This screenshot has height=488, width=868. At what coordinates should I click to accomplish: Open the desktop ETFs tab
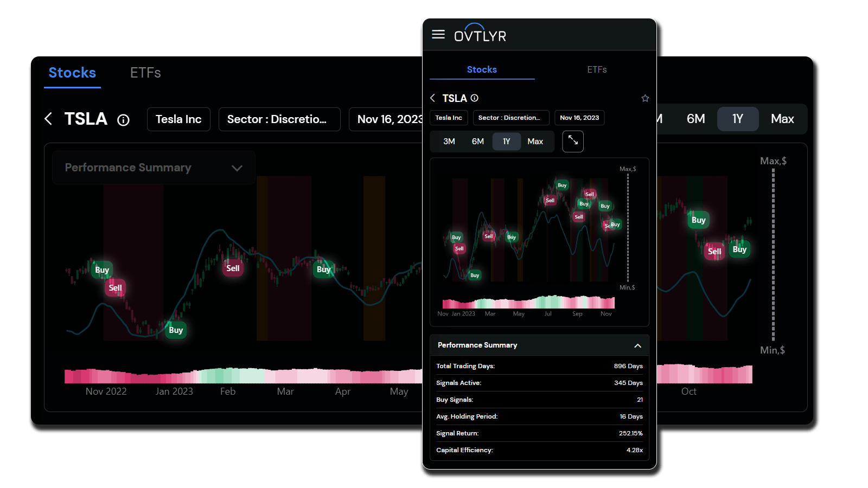pos(145,73)
